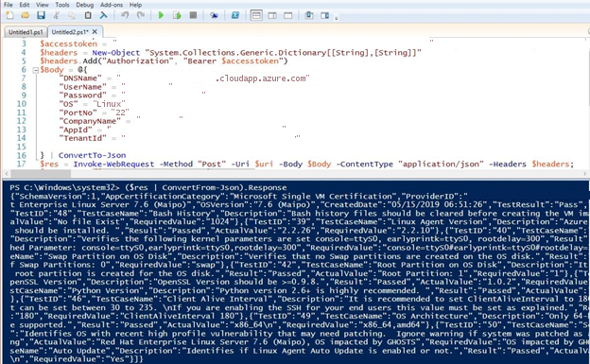Run selection icon

pos(177,15)
